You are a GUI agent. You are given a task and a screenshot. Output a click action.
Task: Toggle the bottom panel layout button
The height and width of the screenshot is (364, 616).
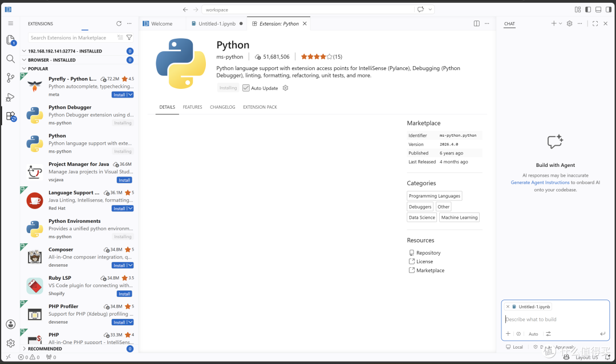tap(598, 10)
